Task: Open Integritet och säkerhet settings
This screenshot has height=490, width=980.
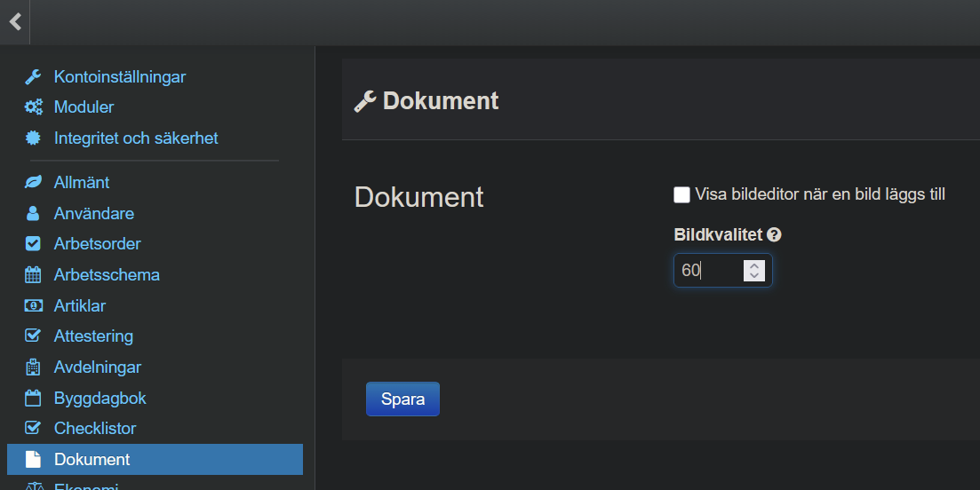Action: (x=135, y=138)
